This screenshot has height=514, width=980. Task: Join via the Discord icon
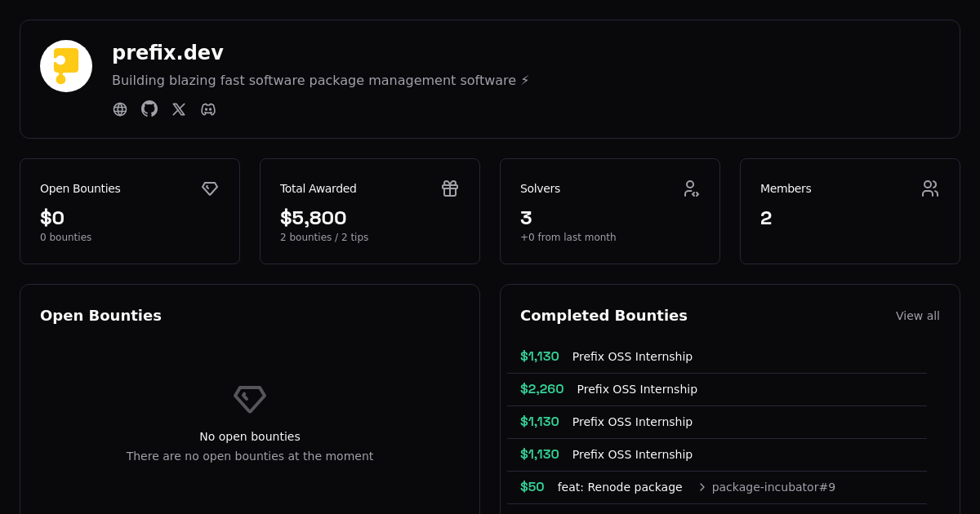[x=208, y=109]
